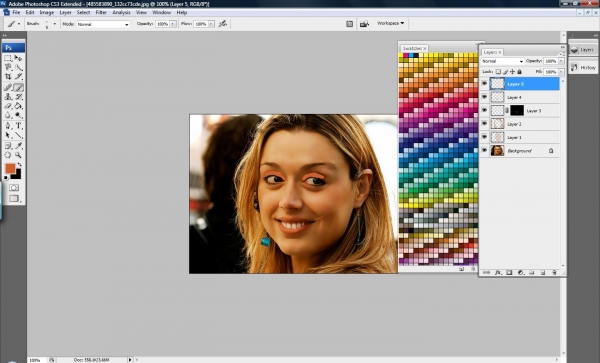Select the Blur tool
The image size is (600, 363).
tap(8, 115)
